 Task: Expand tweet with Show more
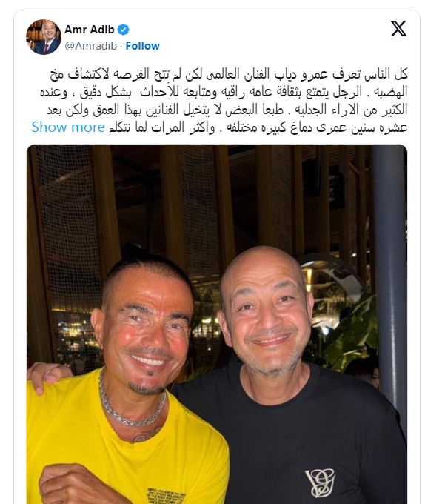click(x=68, y=127)
